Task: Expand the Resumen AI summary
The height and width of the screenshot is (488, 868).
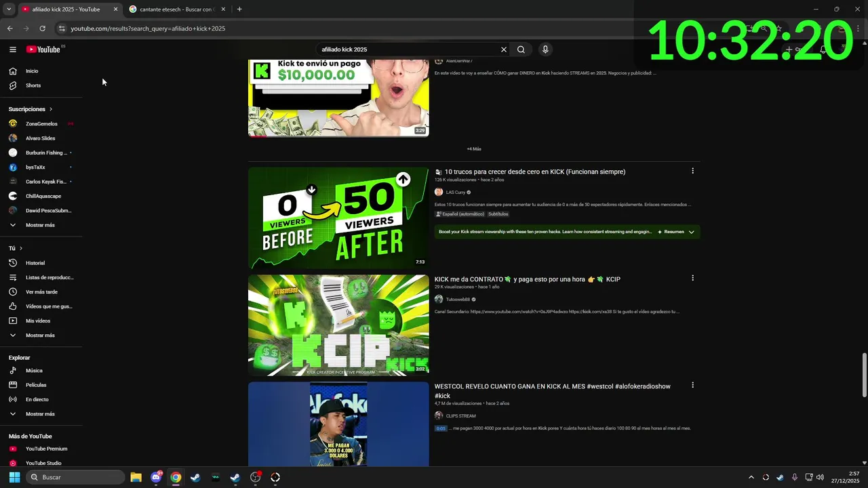Action: 676,232
